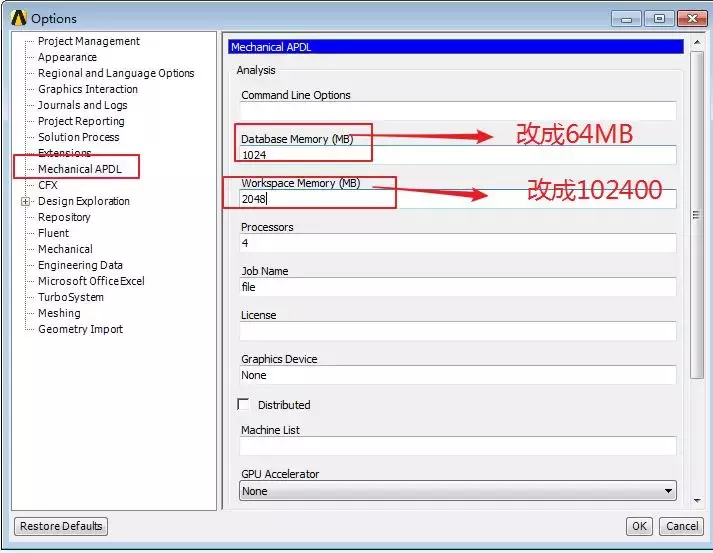Screen dimensions: 713x553
Task: Click the ANSYS logo icon in title bar
Action: tap(19, 18)
